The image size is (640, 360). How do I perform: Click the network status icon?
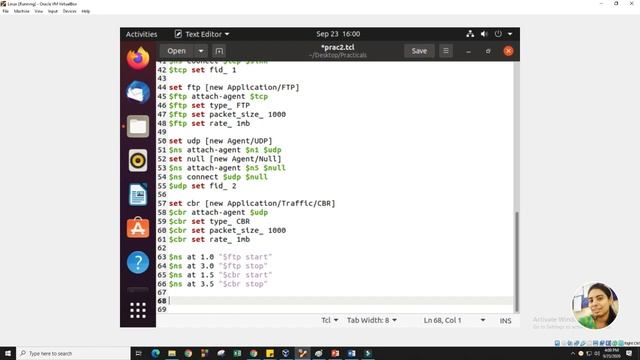tap(470, 34)
